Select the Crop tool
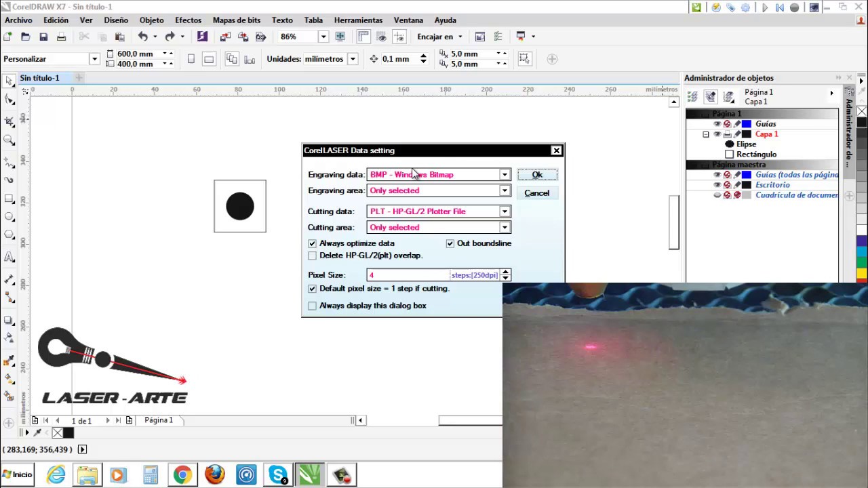The height and width of the screenshot is (488, 868). (x=9, y=121)
